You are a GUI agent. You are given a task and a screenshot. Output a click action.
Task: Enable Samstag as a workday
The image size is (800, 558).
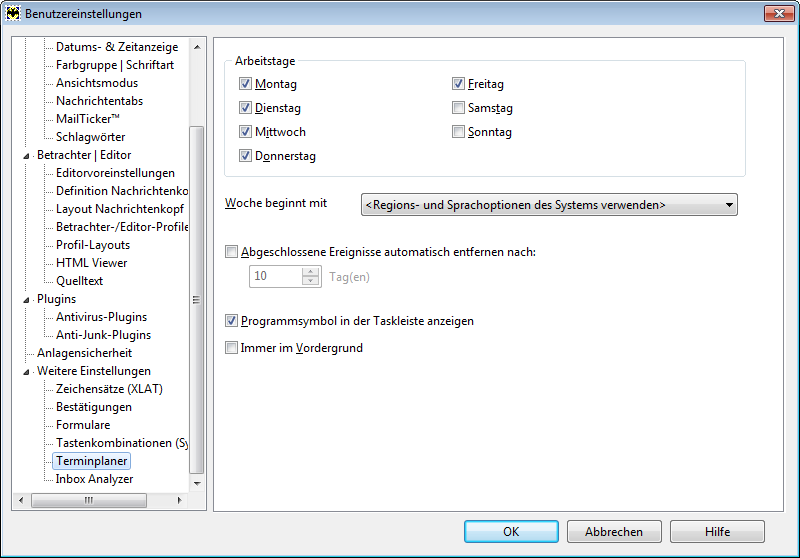tap(458, 108)
